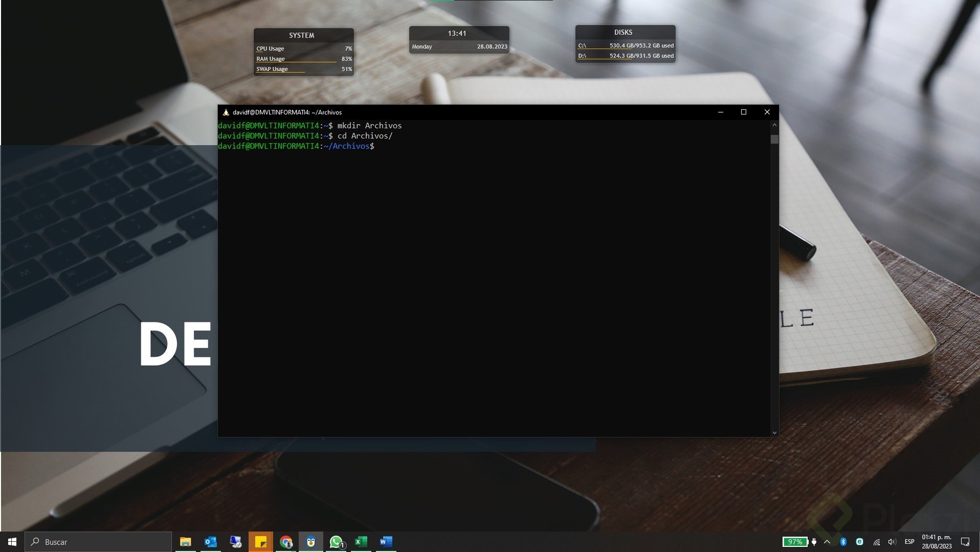Open the Windows Start menu
980x552 pixels.
[11, 542]
